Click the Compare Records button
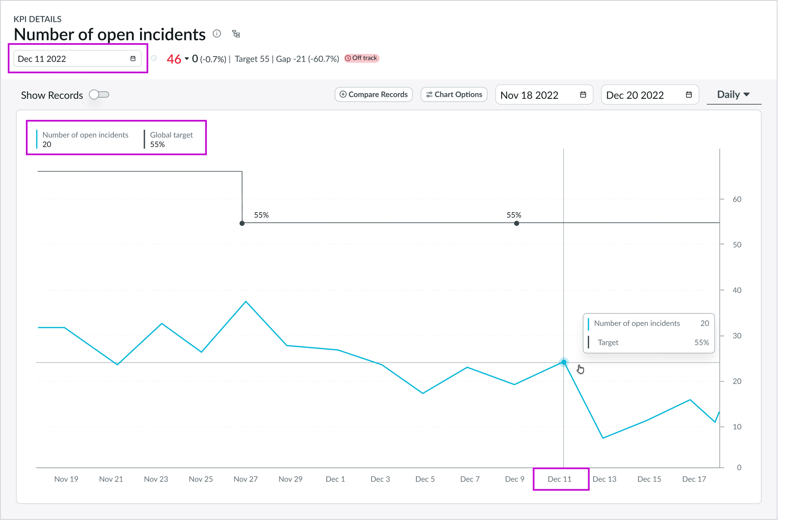812x520 pixels. (x=373, y=94)
